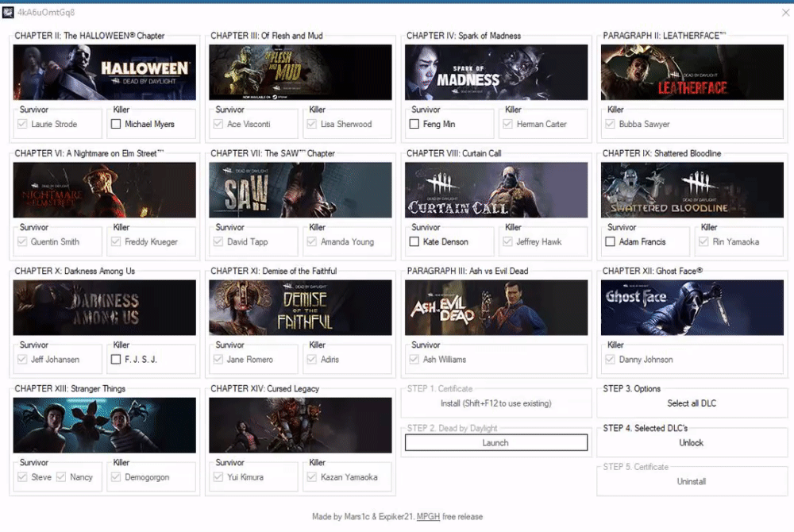Toggle the Ash Williams checkbox

coord(414,360)
